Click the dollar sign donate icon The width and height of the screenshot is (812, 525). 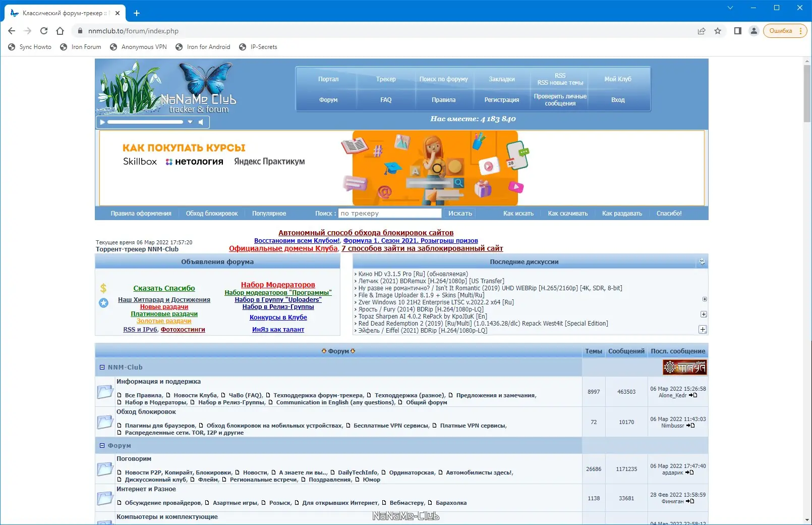click(103, 288)
